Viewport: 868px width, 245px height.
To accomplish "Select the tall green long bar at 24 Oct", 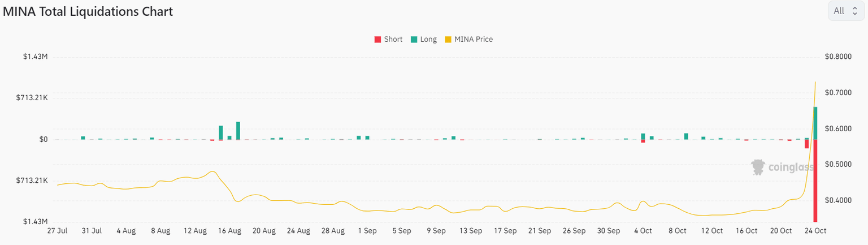I will coord(815,123).
